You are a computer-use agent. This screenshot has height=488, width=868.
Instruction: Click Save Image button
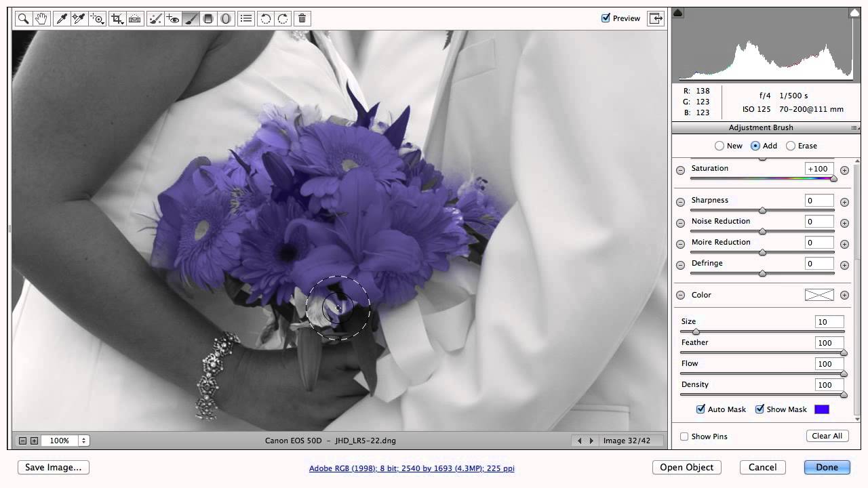point(53,467)
